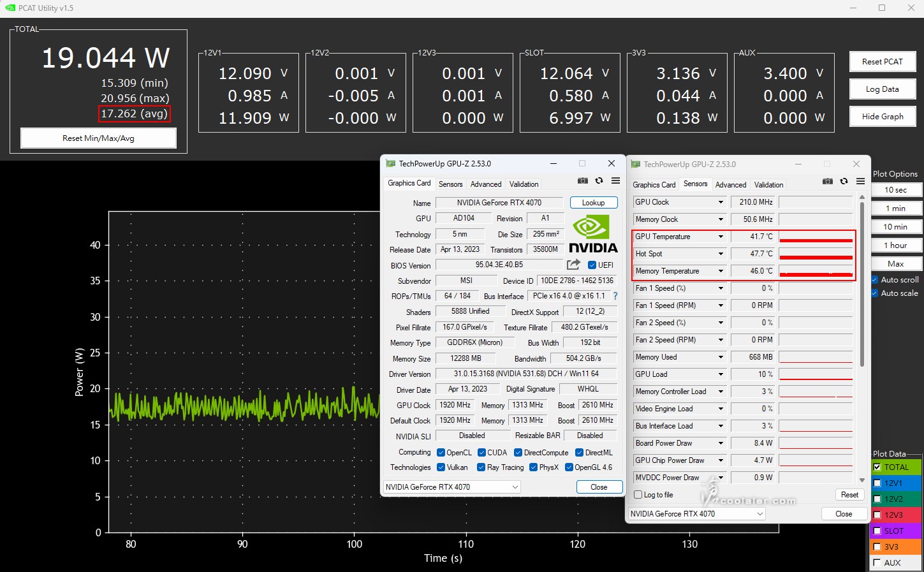Open the GPU selector dropdown in Graphics Card window
924x572 pixels.
pos(452,487)
